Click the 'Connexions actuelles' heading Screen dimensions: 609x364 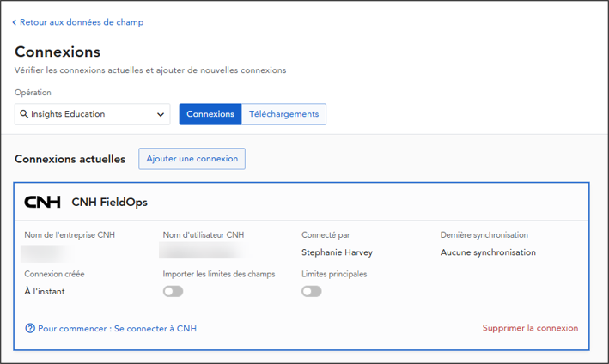(70, 159)
